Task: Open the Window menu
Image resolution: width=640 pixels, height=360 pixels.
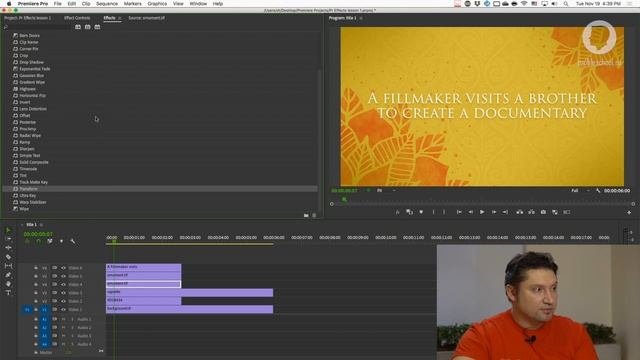Action: coord(198,4)
